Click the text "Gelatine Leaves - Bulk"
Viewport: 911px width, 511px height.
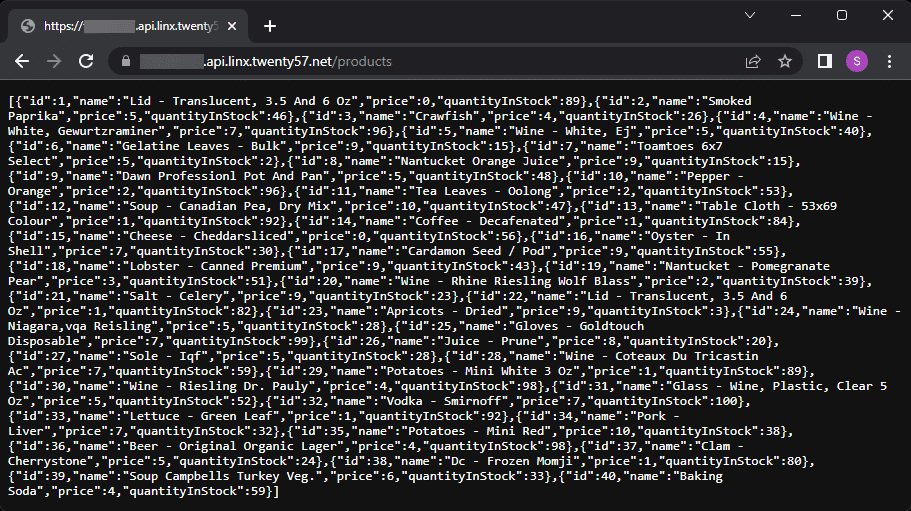201,146
